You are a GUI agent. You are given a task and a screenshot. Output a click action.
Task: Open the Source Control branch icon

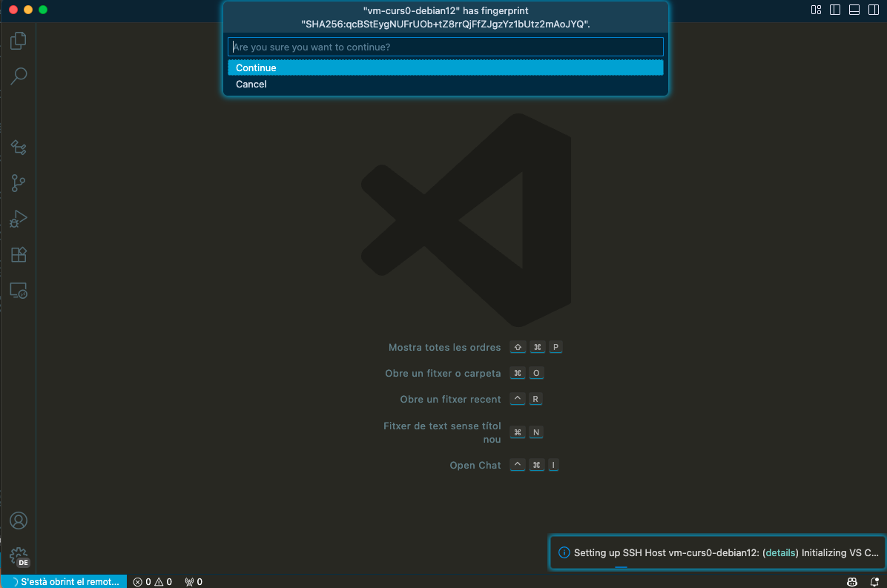pos(18,183)
